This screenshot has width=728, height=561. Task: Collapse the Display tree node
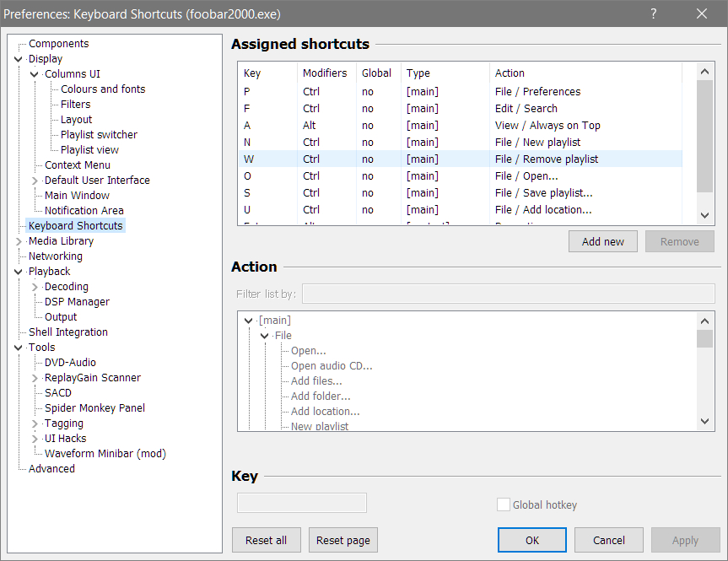(19, 59)
